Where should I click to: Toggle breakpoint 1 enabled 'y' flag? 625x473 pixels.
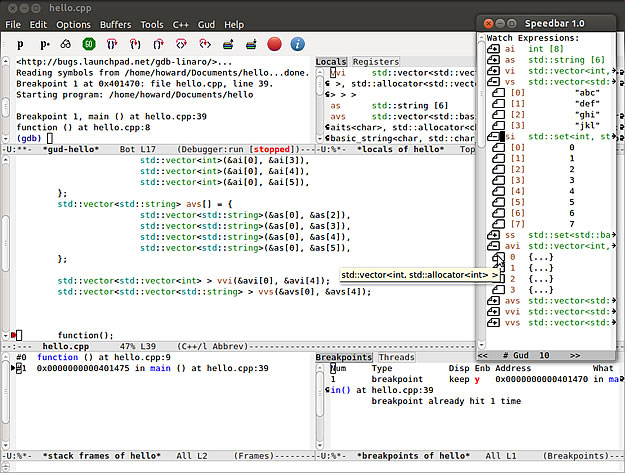tap(476, 380)
